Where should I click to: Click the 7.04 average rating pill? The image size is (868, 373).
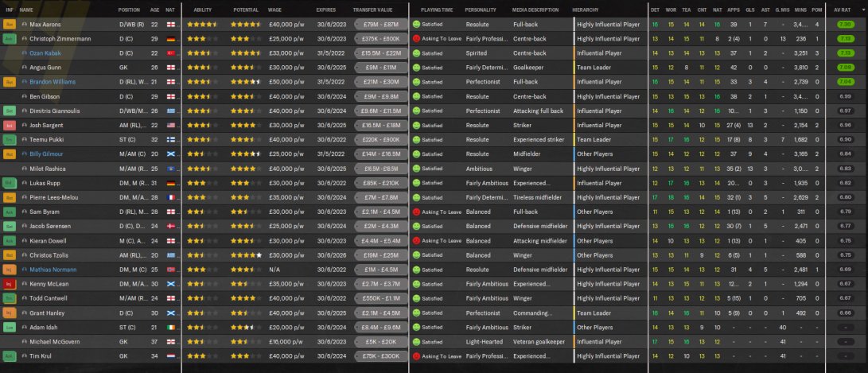click(x=845, y=82)
